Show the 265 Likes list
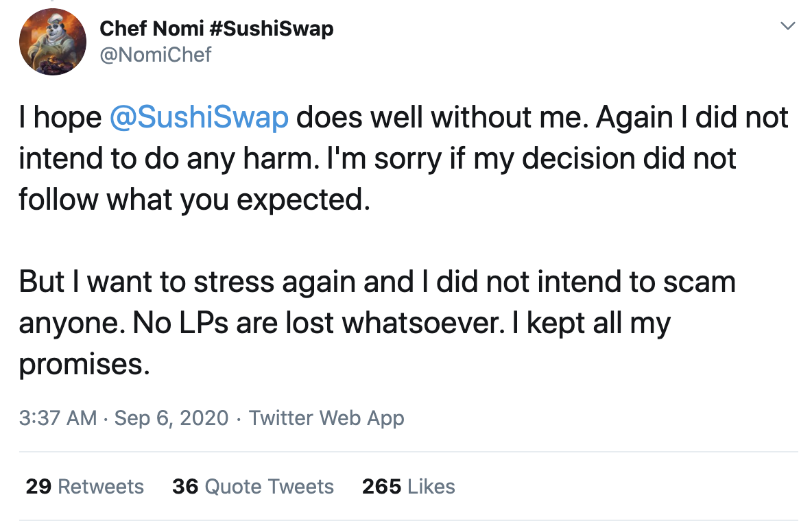 (409, 486)
